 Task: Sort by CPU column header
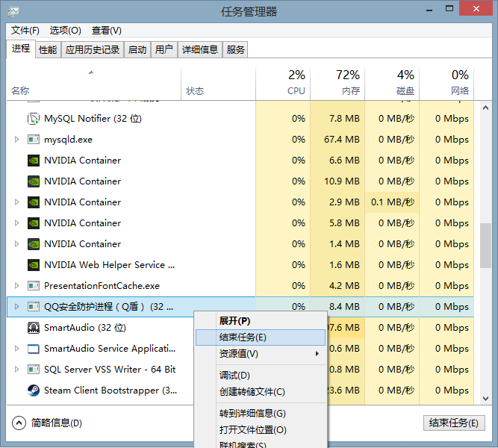tap(283, 84)
